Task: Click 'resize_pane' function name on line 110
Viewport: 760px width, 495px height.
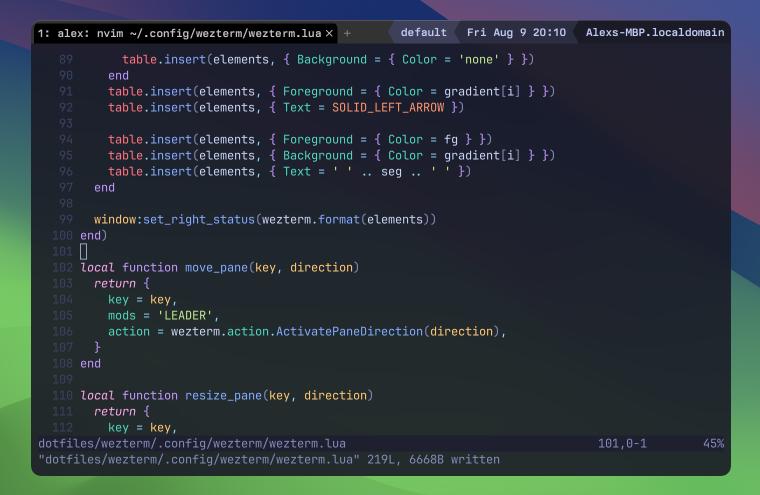Action: 223,396
